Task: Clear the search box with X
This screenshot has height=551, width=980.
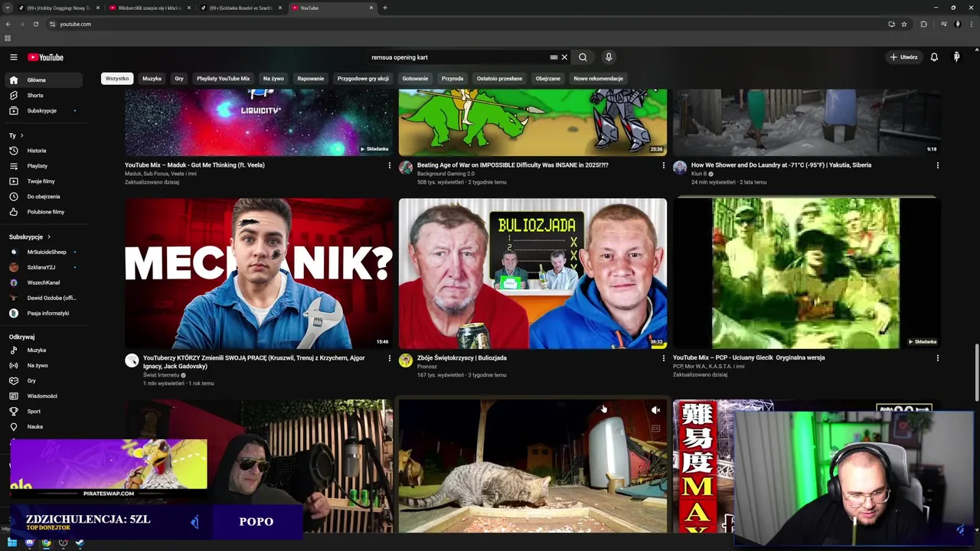Action: pyautogui.click(x=564, y=57)
